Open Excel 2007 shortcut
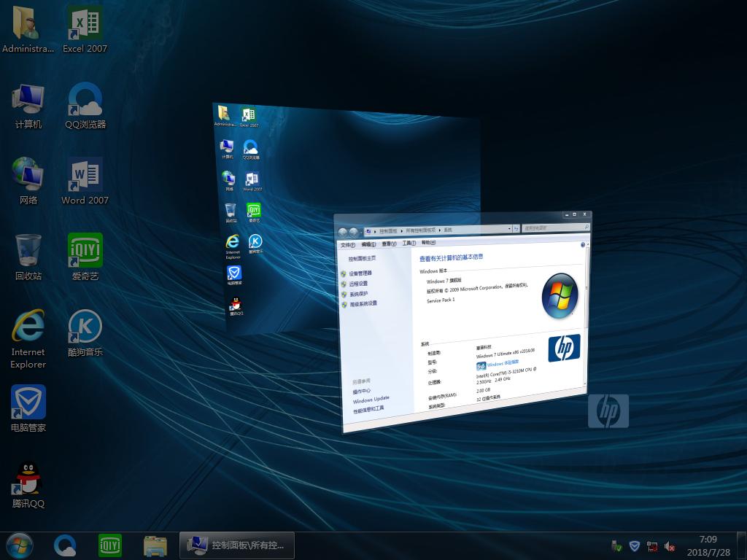The height and width of the screenshot is (560, 747). coord(85,22)
